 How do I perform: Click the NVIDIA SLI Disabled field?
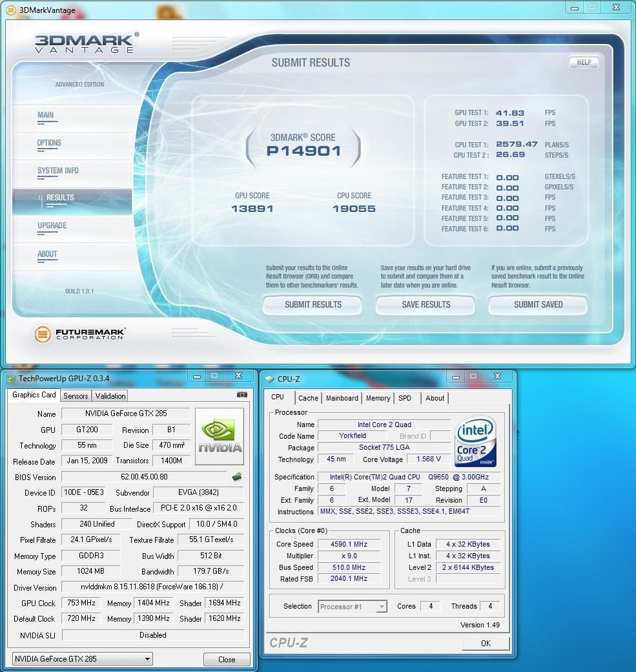pos(153,635)
